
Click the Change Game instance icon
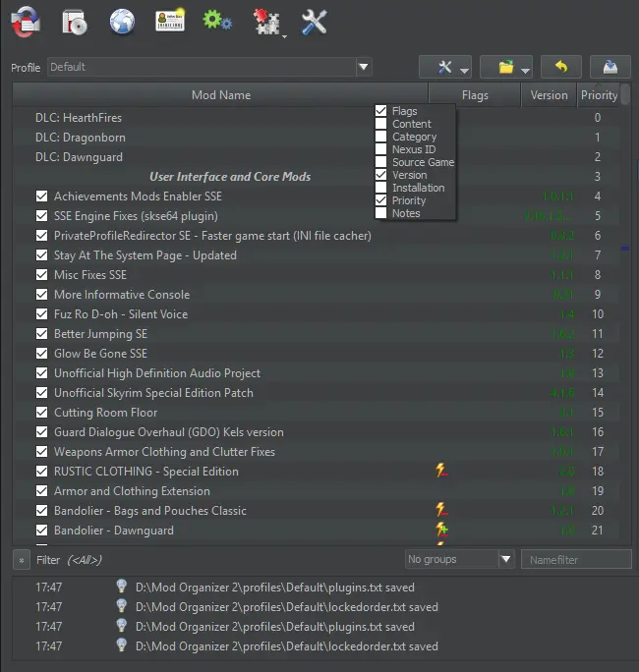(26, 22)
